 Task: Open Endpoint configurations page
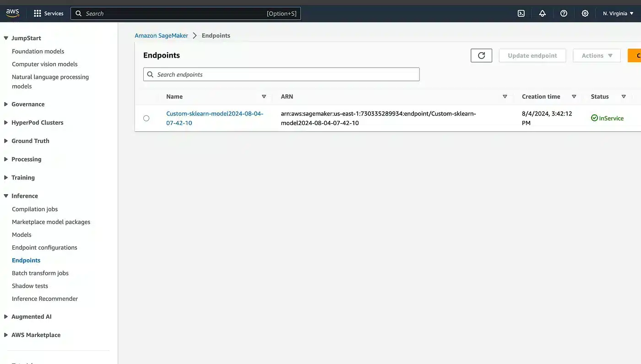(44, 248)
